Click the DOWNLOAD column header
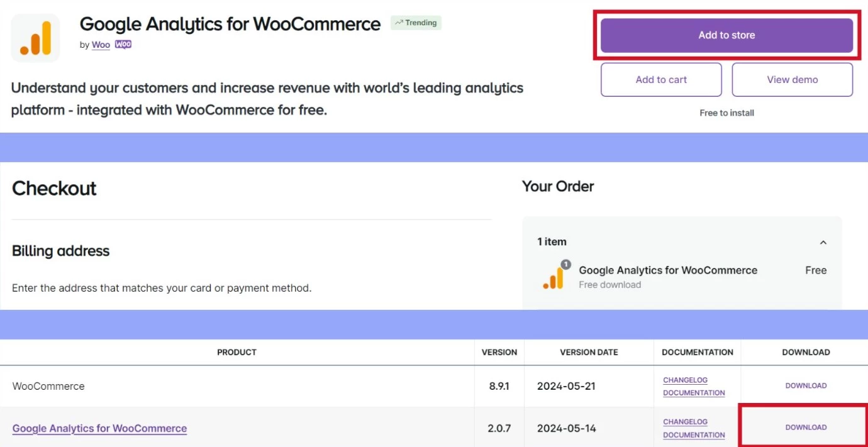Image resolution: width=868 pixels, height=447 pixels. click(x=806, y=352)
